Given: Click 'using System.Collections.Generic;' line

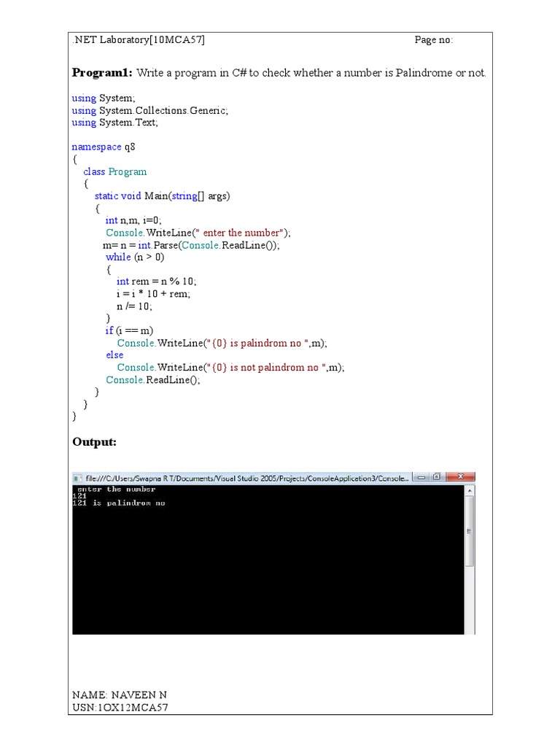Looking at the screenshot, I should pos(150,111).
